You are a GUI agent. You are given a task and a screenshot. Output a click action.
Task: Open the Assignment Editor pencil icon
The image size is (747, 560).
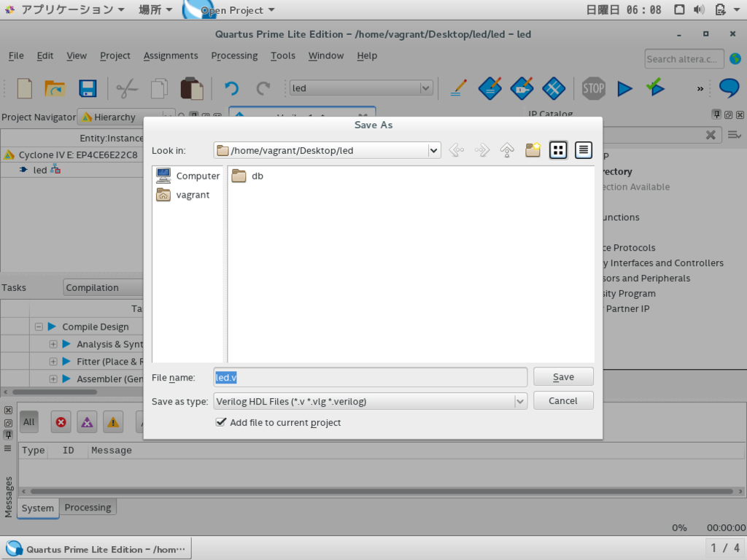tap(458, 87)
